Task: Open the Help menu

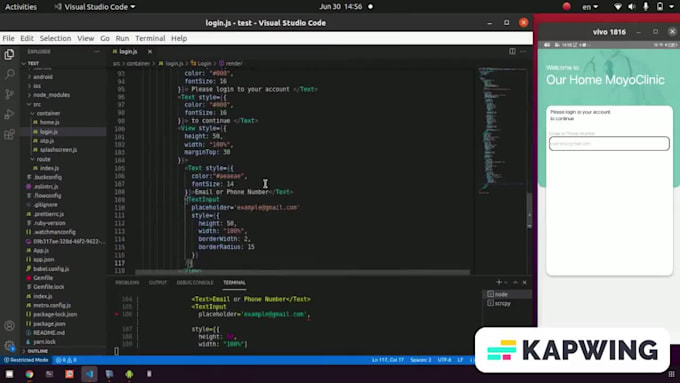Action: coord(179,38)
